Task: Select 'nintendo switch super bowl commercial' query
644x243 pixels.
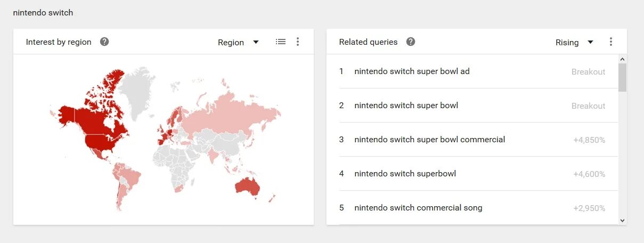Action: coord(429,140)
